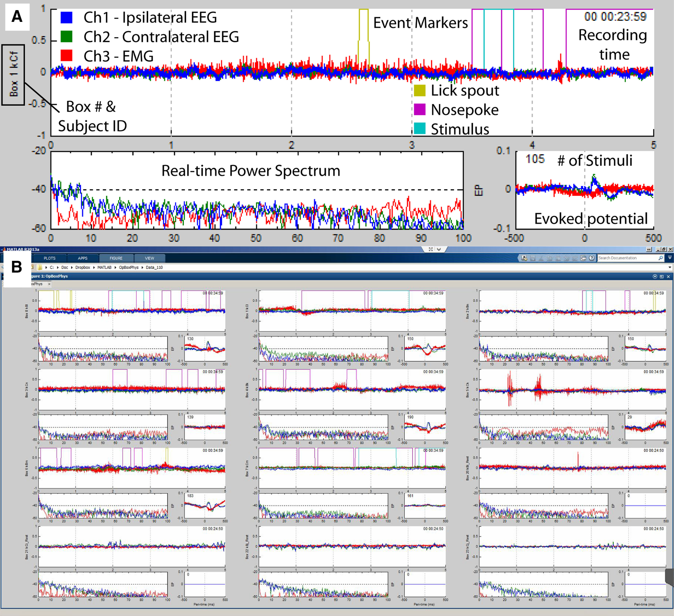
Task: Click the New Shortcut icon in quick access toolbar
Action: coord(525,258)
